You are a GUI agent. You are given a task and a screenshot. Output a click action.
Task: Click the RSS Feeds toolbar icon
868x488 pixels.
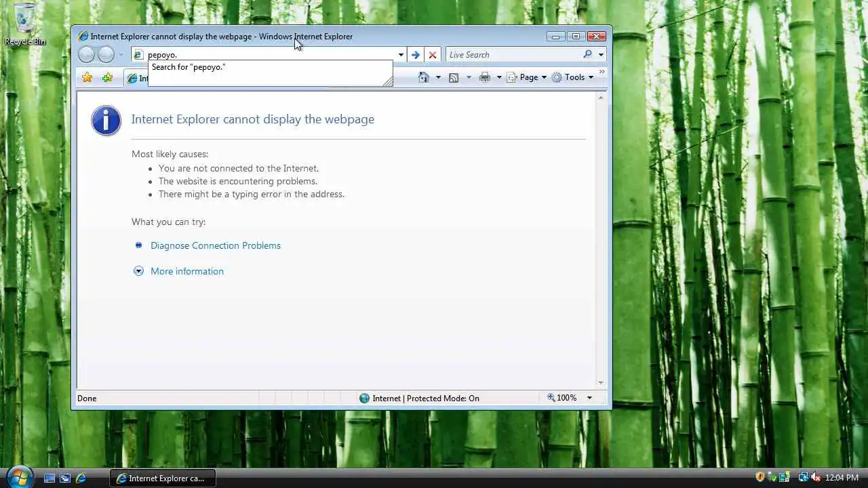coord(454,77)
